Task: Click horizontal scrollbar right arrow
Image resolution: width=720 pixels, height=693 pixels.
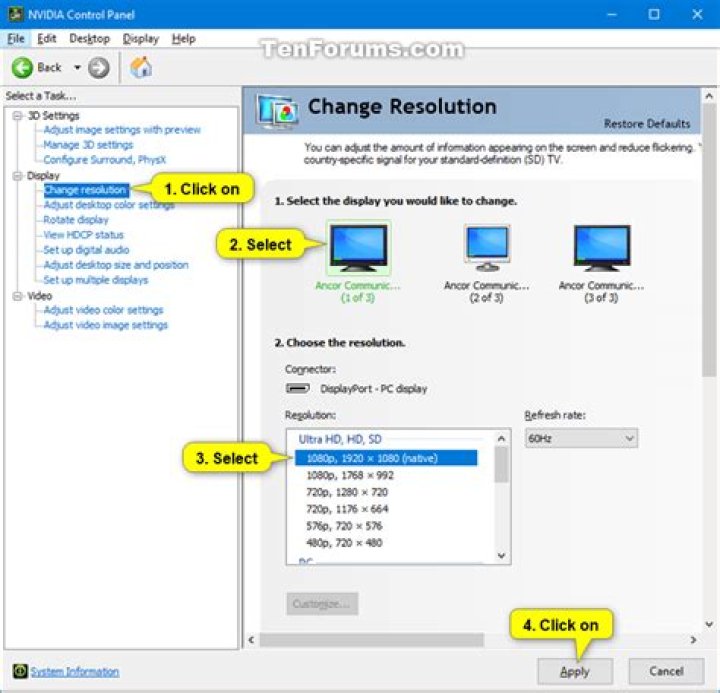Action: point(693,640)
